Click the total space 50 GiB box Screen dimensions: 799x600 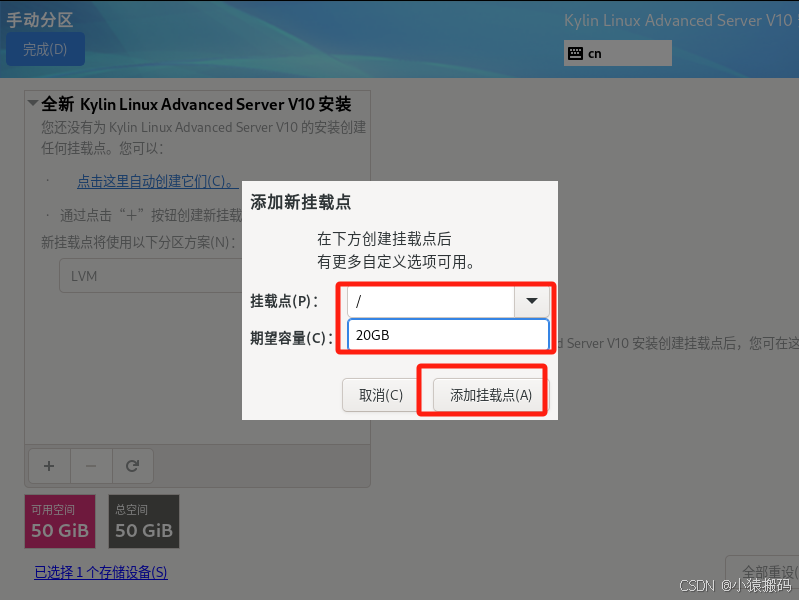(144, 521)
